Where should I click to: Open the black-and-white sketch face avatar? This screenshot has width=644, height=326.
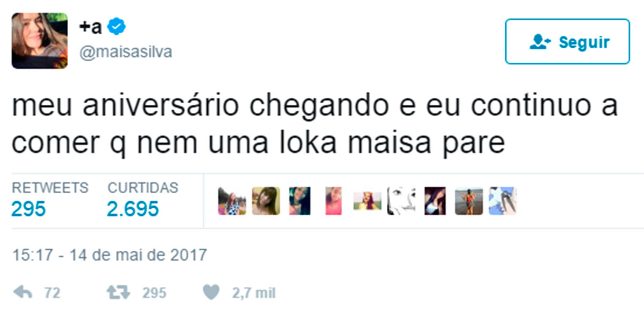pos(401,201)
